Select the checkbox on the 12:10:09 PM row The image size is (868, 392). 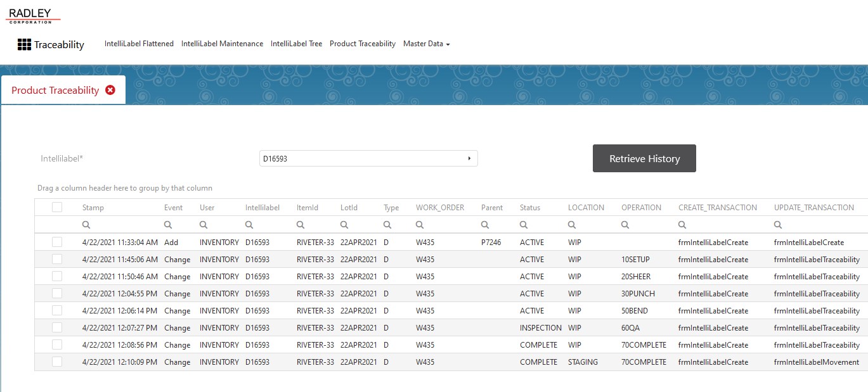point(56,362)
